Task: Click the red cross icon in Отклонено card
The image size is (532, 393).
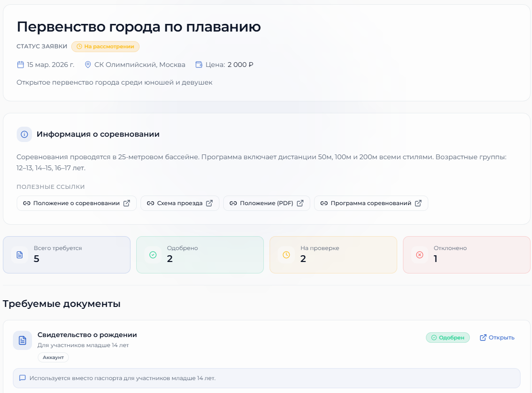Action: tap(419, 254)
